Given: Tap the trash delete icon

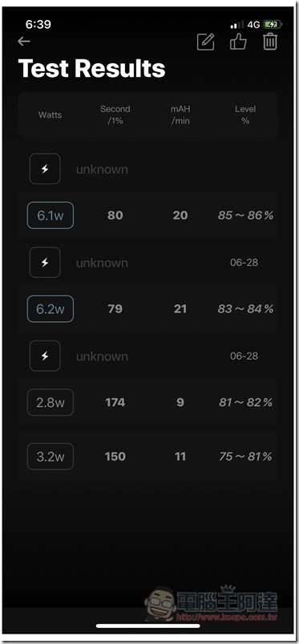Looking at the screenshot, I should point(270,42).
